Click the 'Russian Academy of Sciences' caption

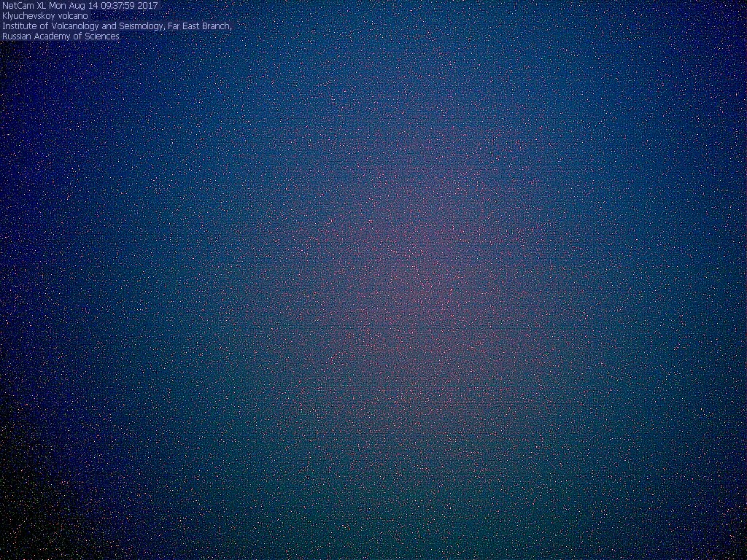[x=61, y=36]
